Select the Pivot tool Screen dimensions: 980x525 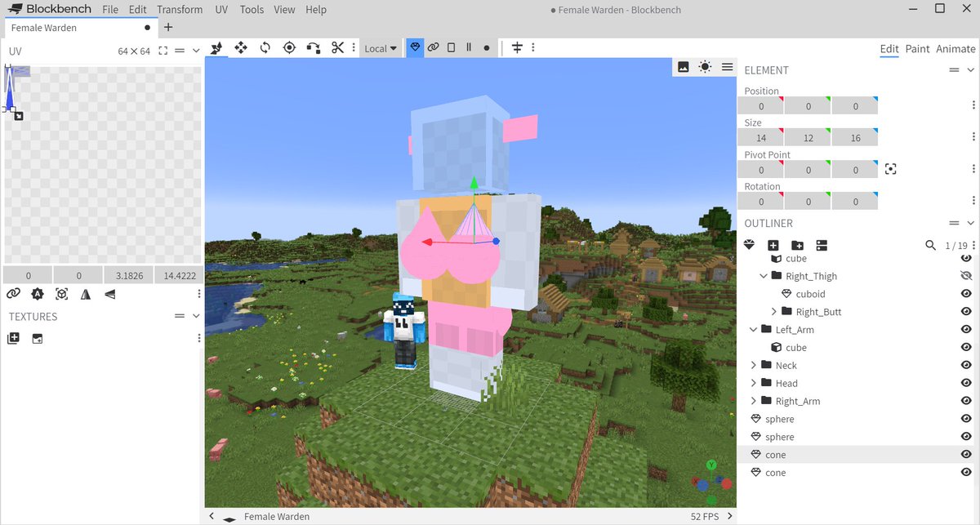coord(289,48)
